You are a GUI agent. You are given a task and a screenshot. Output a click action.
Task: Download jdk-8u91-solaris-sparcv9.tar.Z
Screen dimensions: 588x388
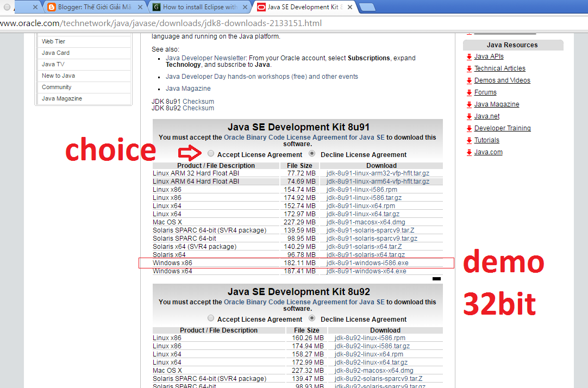click(x=371, y=230)
